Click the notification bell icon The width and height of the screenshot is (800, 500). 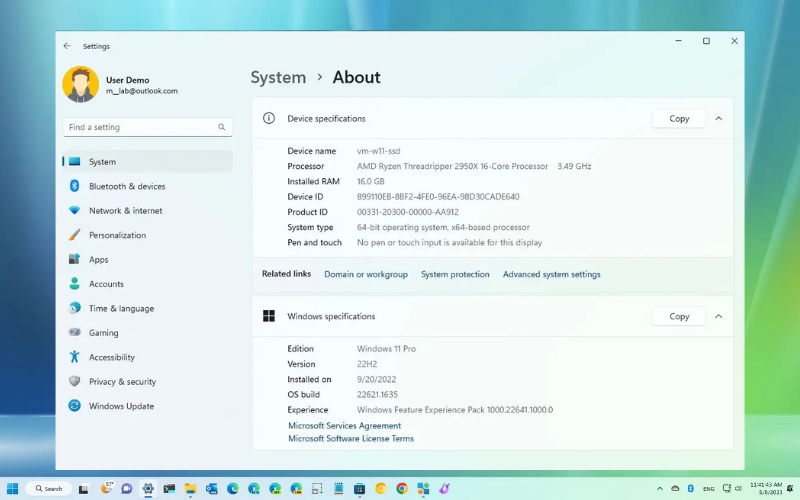tap(791, 489)
